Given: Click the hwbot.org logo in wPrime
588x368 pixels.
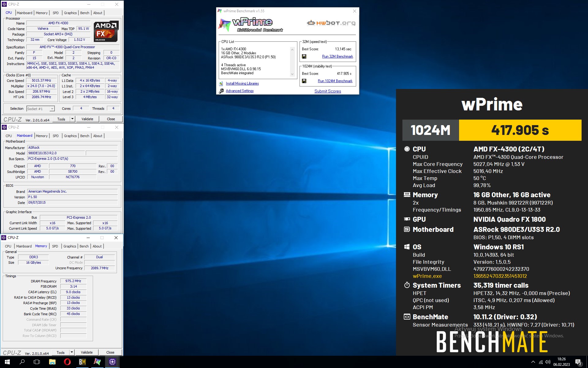Looking at the screenshot, I should tap(331, 23).
